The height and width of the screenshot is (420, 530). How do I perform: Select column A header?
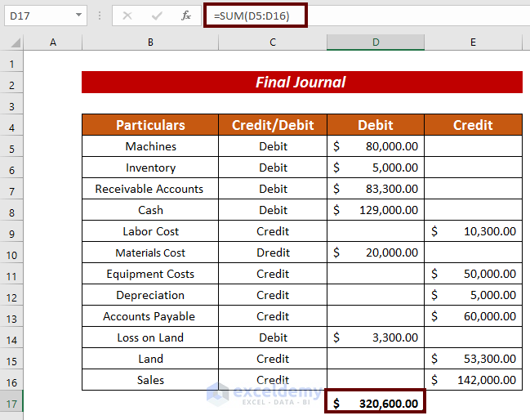click(x=53, y=42)
